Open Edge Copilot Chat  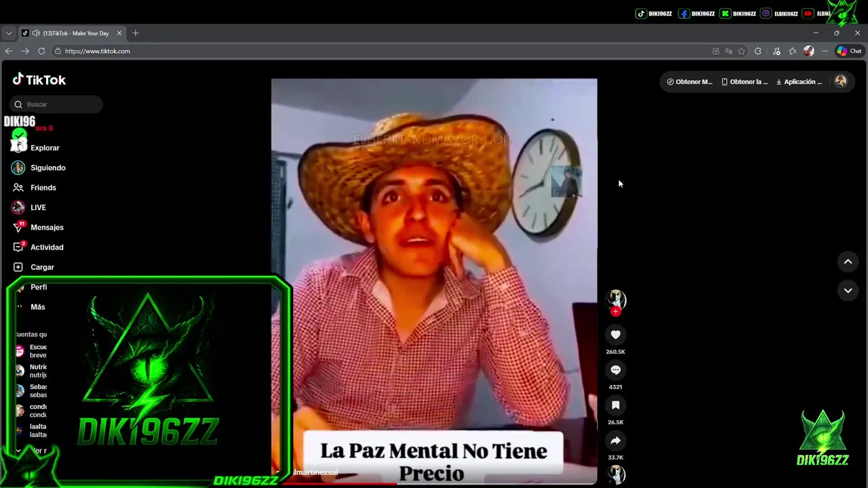tap(849, 51)
